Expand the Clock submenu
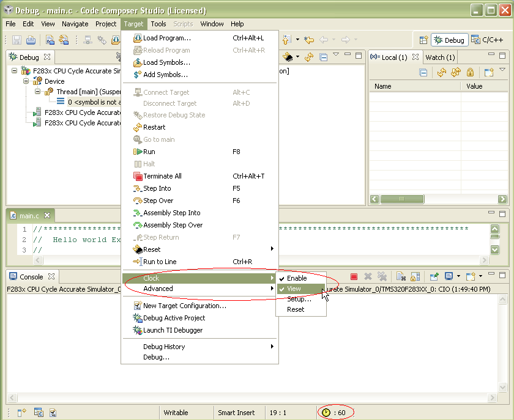 (x=199, y=278)
